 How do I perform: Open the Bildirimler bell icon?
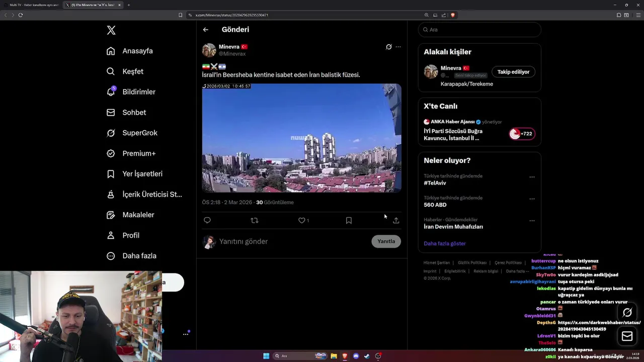coord(111,92)
